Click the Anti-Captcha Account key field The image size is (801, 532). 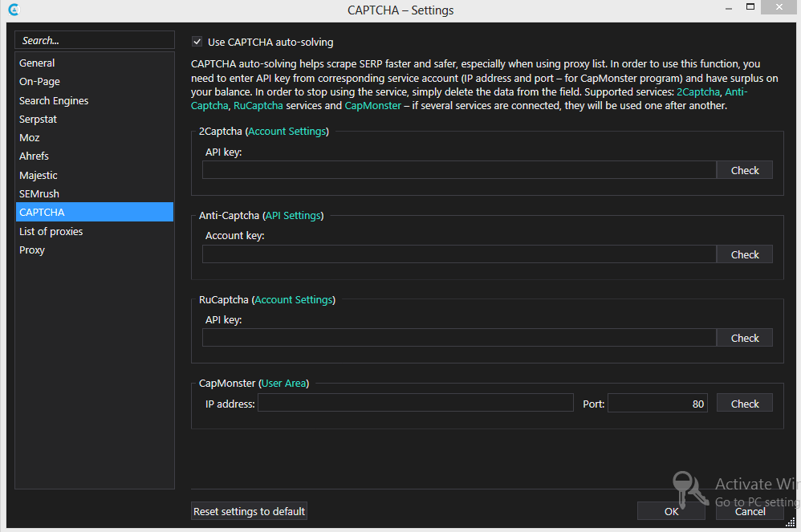[x=459, y=254]
